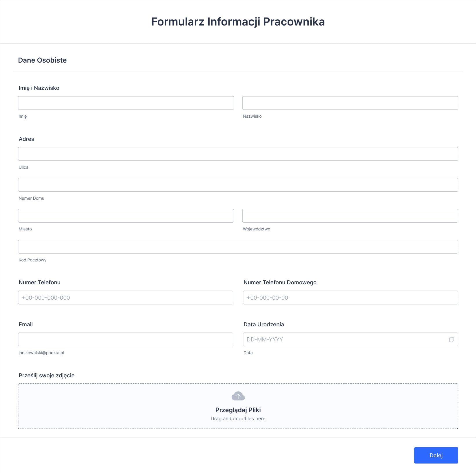This screenshot has height=473, width=476.
Task: Focus the Numer Telefonu input
Action: [x=126, y=298]
